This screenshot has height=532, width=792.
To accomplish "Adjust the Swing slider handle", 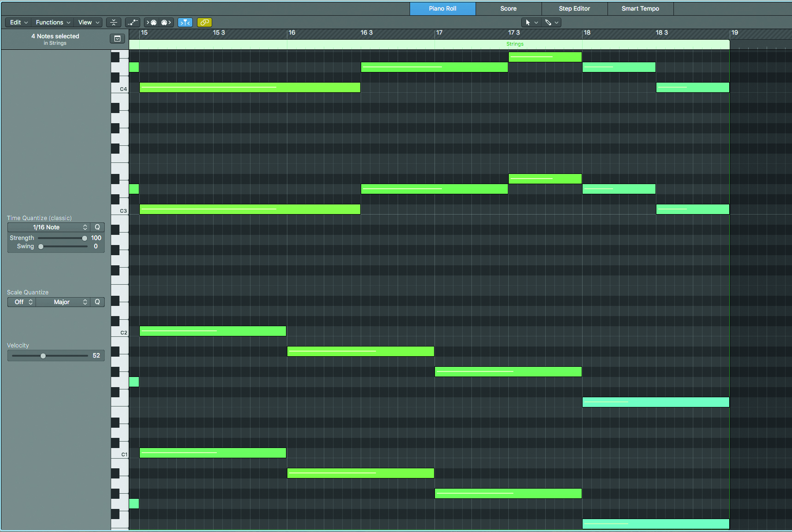I will coord(41,246).
